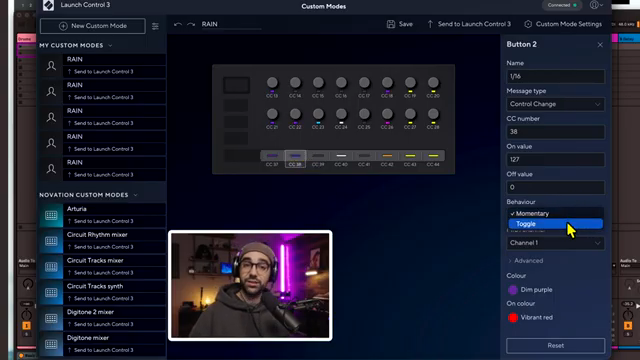Reset the Button 2 settings
This screenshot has width=640, height=360.
(556, 345)
